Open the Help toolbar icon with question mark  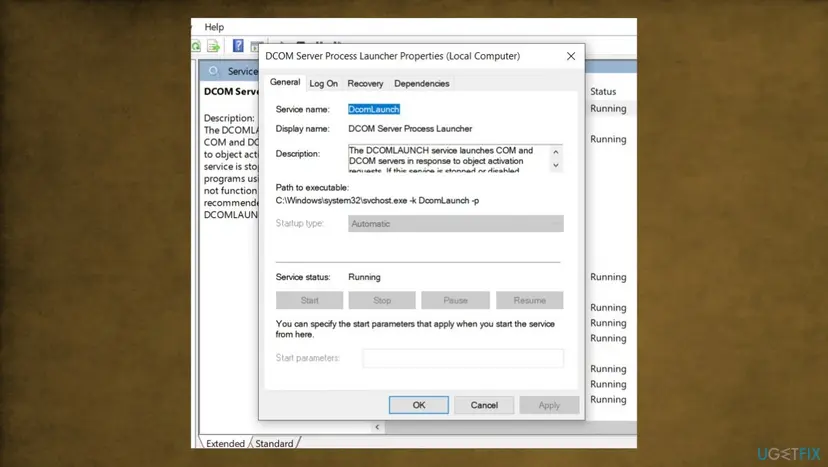click(x=238, y=46)
